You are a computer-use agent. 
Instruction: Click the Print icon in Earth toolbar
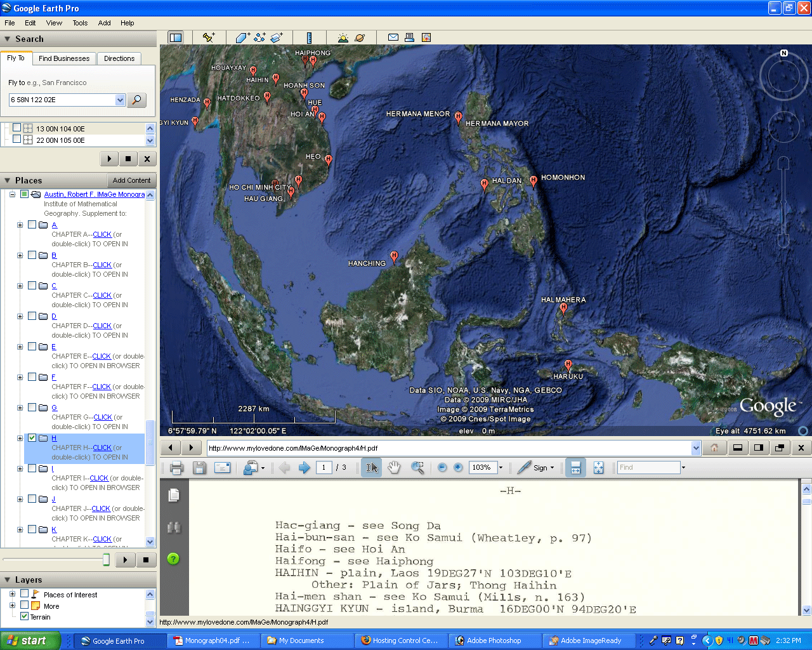tap(410, 37)
